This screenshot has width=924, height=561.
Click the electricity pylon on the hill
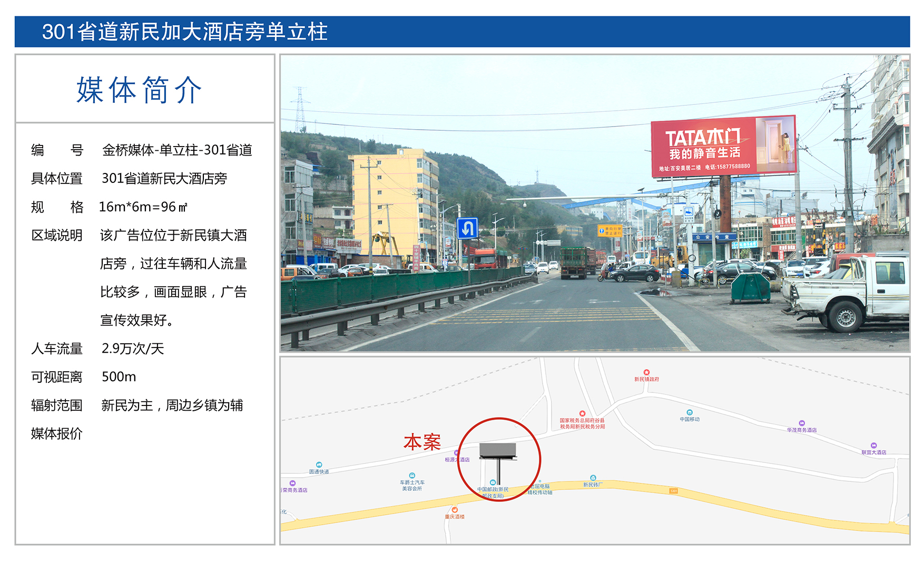click(x=300, y=110)
